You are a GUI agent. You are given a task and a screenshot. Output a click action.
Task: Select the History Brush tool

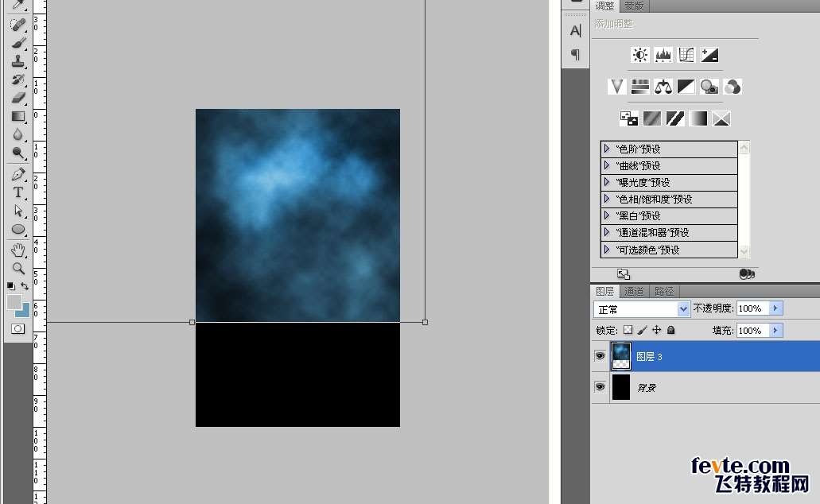17,79
